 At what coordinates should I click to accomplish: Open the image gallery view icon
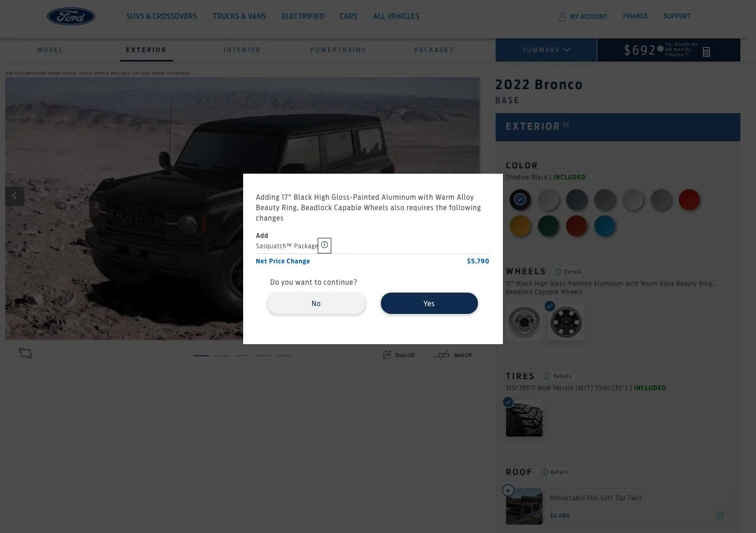26,353
